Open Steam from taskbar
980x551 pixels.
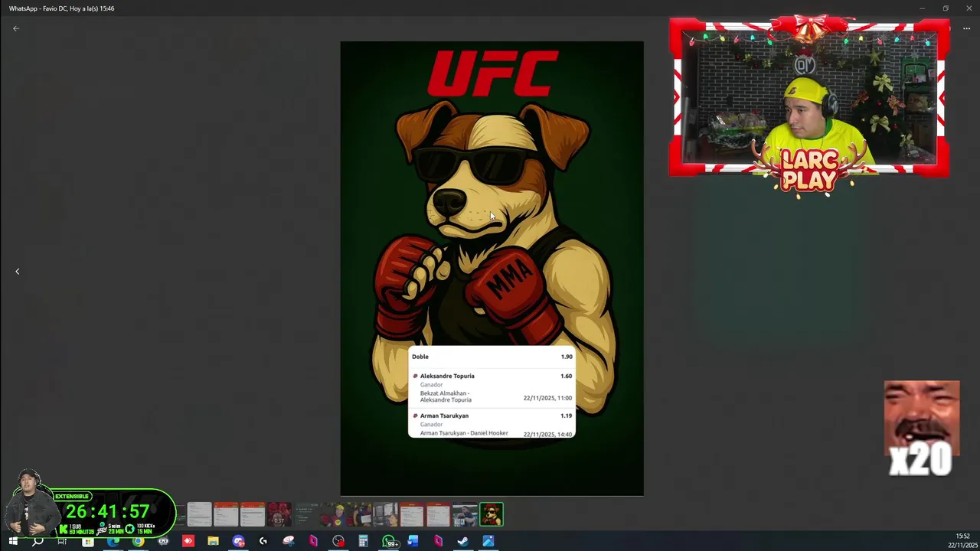(x=463, y=541)
